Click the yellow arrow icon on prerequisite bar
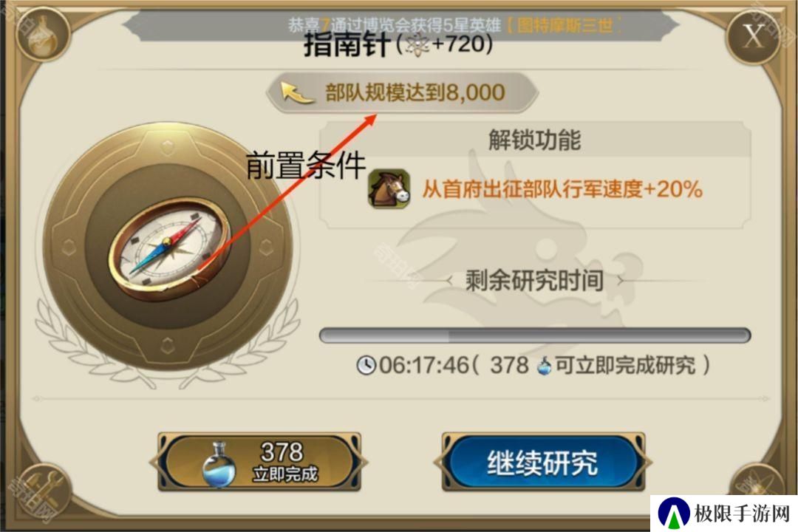 (x=299, y=93)
